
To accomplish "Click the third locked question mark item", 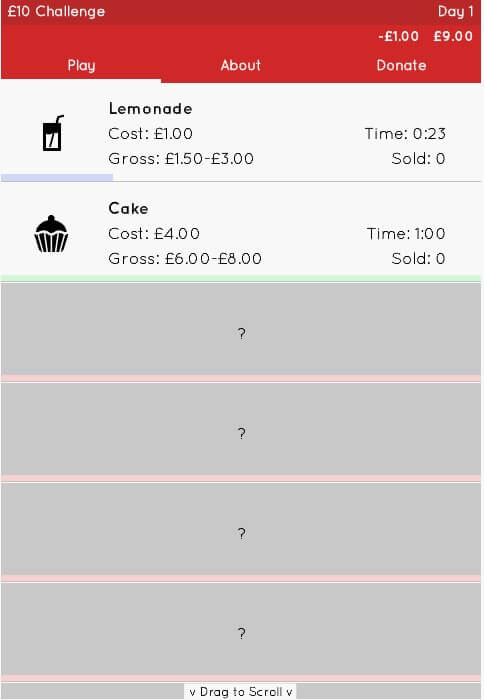I will pos(241,529).
